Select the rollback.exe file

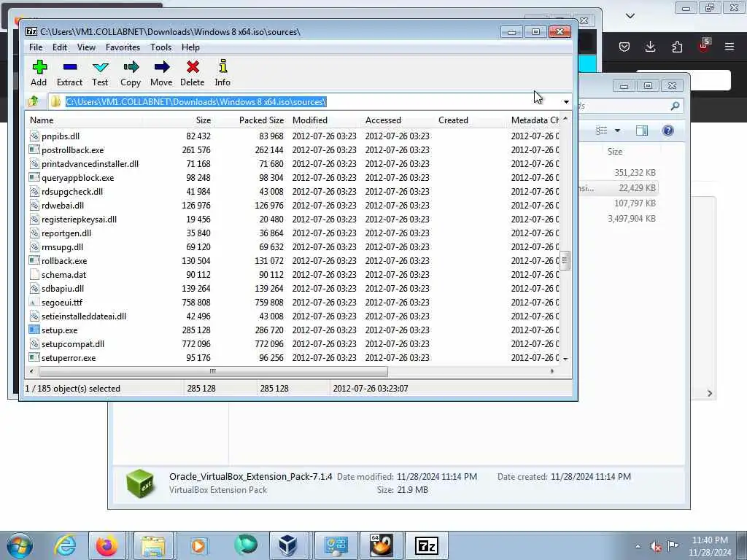64,260
